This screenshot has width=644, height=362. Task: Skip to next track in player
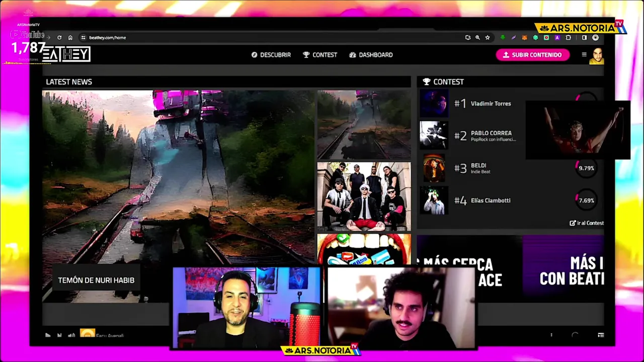[59, 335]
